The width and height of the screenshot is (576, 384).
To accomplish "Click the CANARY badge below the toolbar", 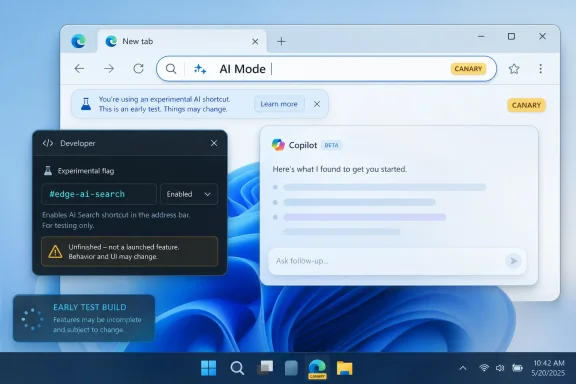I will (x=526, y=105).
